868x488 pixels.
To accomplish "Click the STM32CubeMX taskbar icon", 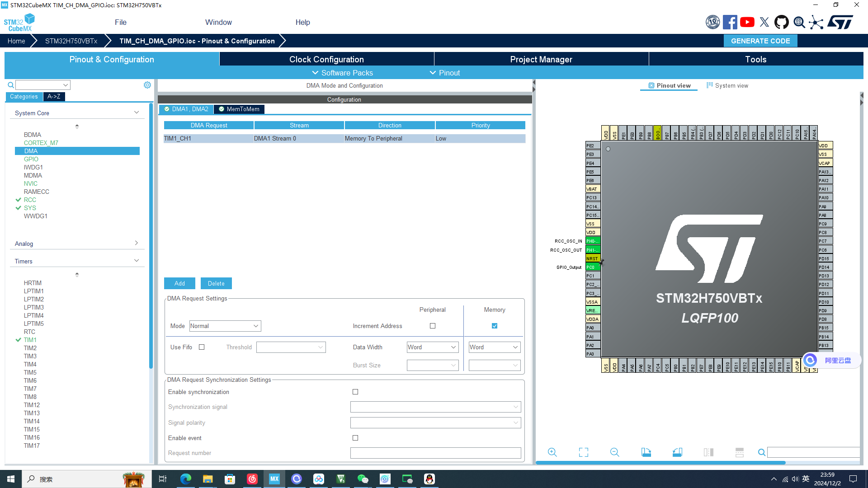I will coord(274,479).
